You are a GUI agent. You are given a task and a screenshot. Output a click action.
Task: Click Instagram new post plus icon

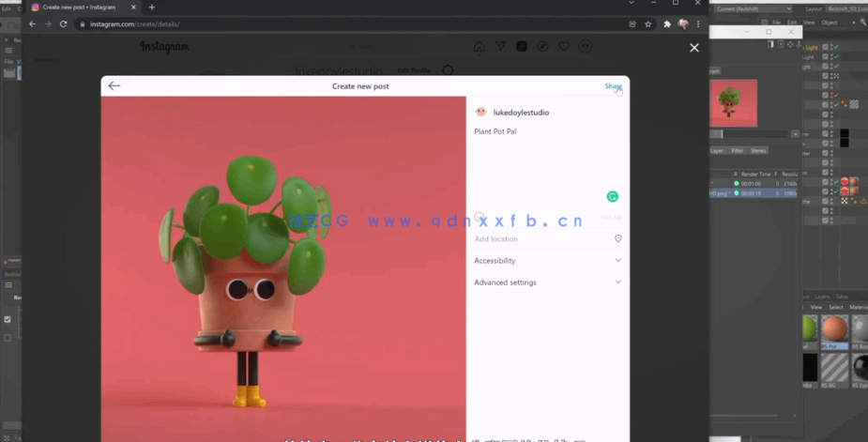tap(522, 47)
